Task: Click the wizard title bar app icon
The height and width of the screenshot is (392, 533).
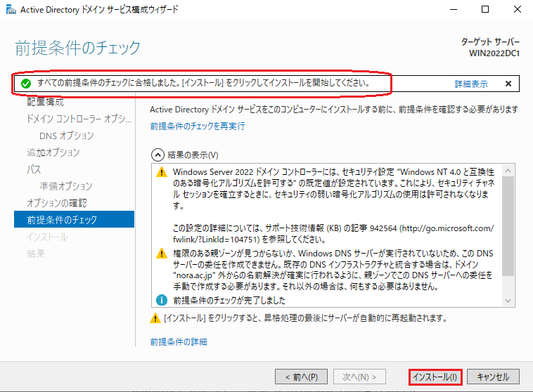Action: tap(11, 10)
